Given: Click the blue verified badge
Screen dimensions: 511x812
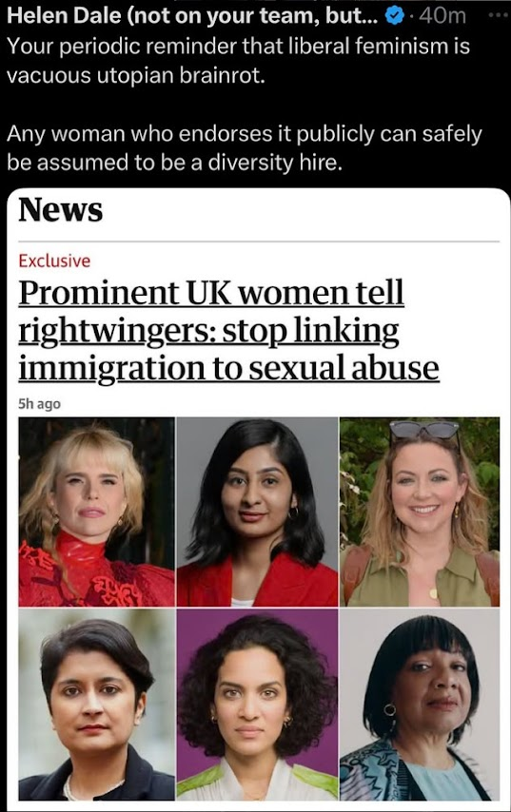Looking at the screenshot, I should point(395,16).
